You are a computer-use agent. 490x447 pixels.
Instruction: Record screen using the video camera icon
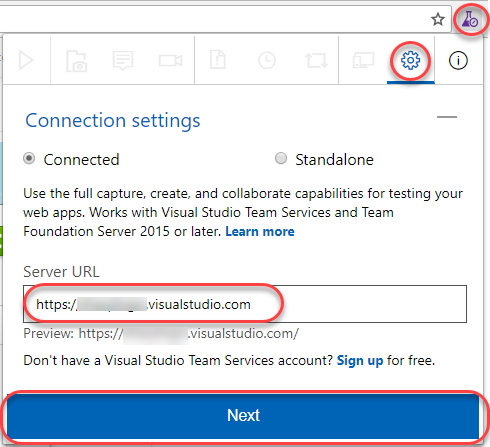coord(170,61)
